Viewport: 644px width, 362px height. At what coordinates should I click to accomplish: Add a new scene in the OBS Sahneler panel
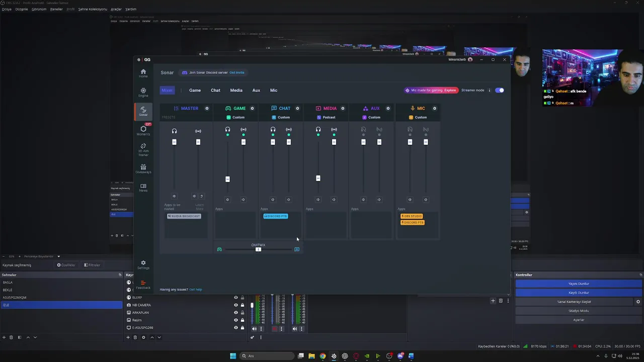(4, 337)
